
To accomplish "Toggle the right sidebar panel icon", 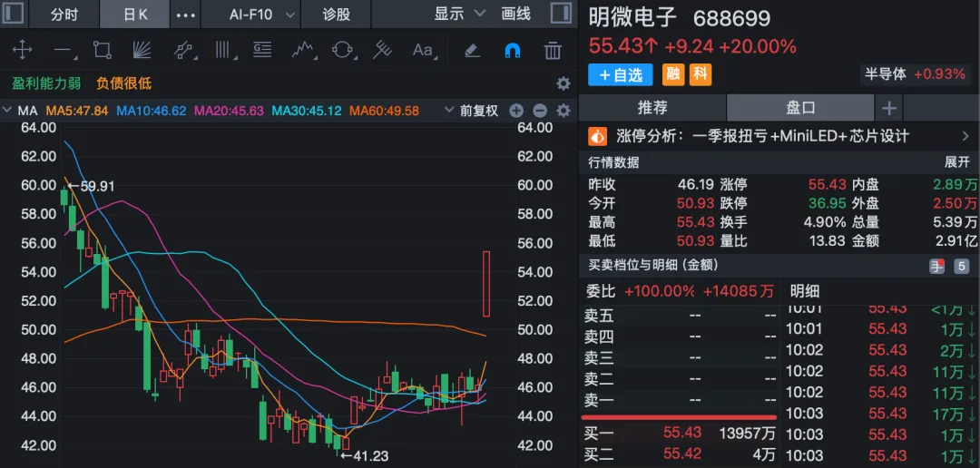I will point(560,14).
